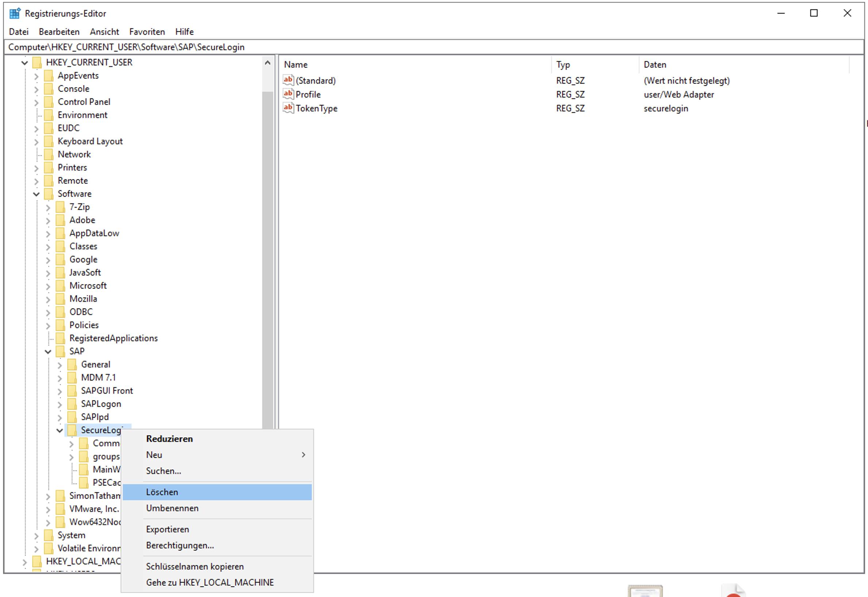Viewport: 868px width, 597px height.
Task: Click the tree scrollbar up arrow
Action: tap(268, 62)
